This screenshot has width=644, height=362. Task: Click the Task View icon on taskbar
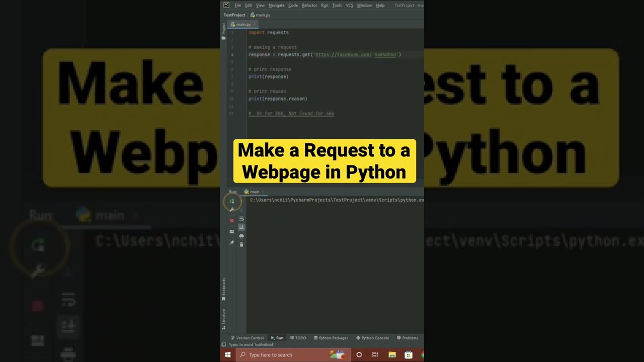click(375, 355)
